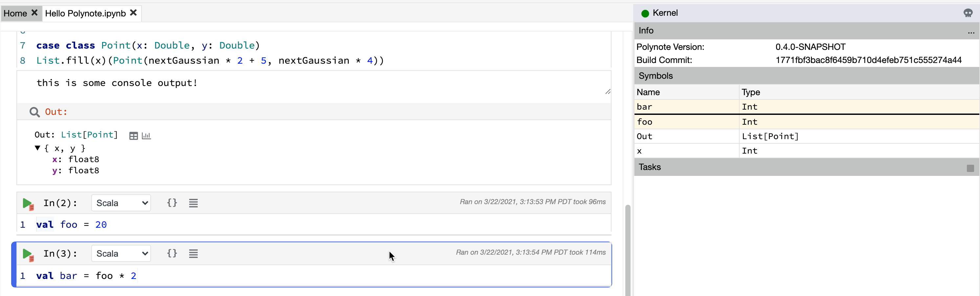Image resolution: width=980 pixels, height=296 pixels.
Task: Kill the kernel via skull icon
Action: [x=969, y=12]
